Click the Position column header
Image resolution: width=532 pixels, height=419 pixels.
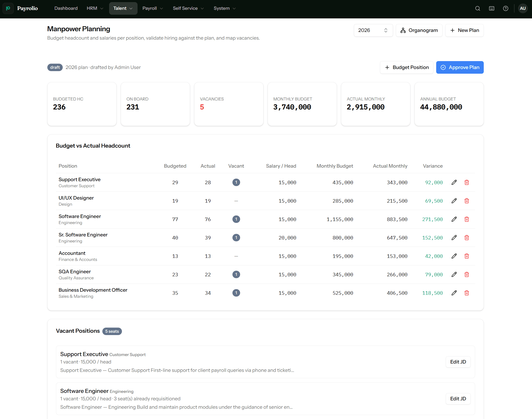coord(68,166)
